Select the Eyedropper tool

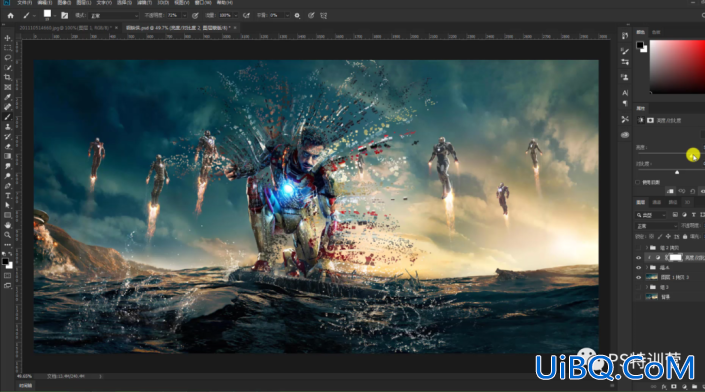(8, 97)
